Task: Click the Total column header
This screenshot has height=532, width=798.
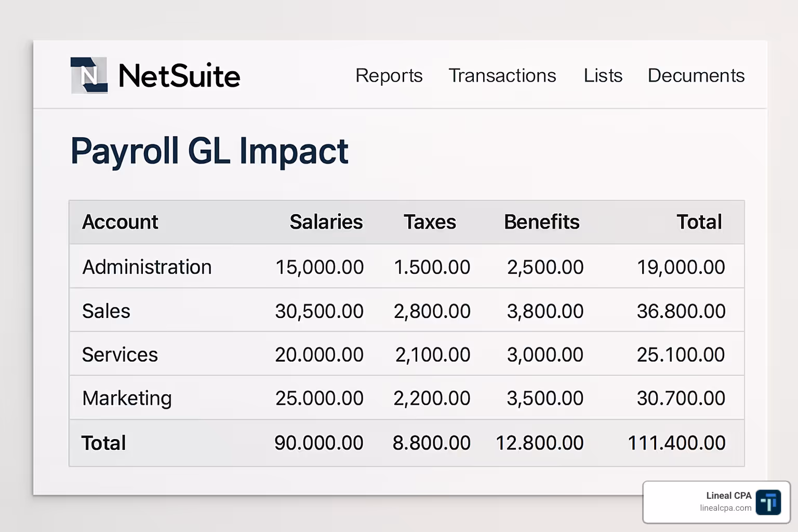Action: (x=699, y=222)
